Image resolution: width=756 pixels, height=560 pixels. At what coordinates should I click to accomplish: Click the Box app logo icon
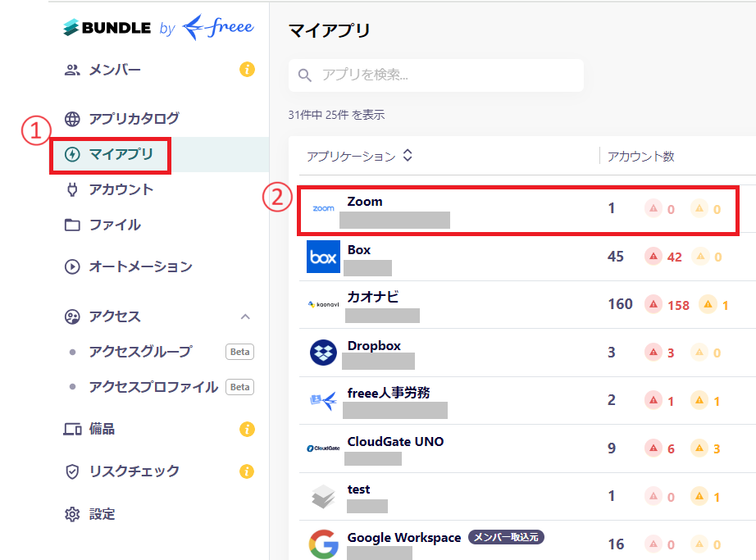tap(323, 257)
